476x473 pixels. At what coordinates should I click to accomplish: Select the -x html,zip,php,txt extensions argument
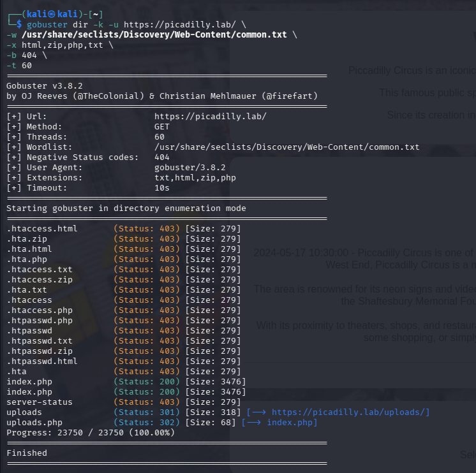click(x=55, y=45)
